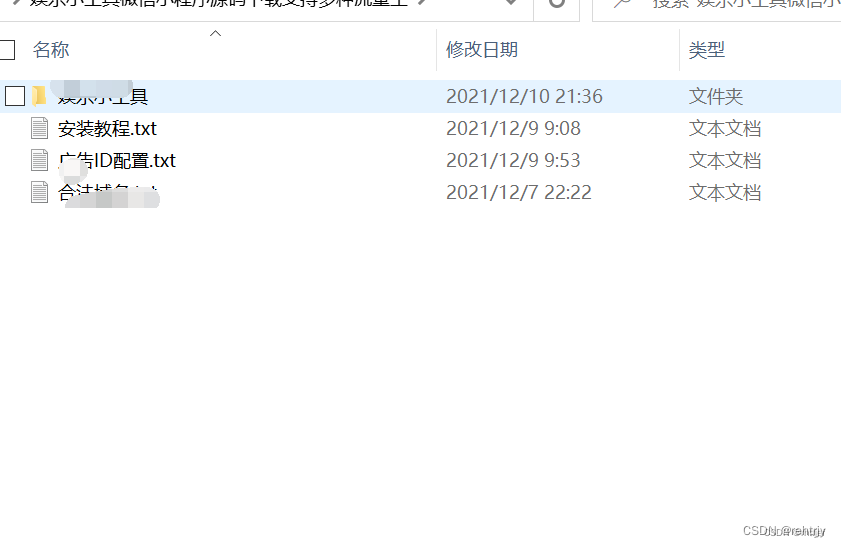The width and height of the screenshot is (841, 547).
Task: Sort by the 修改日期 column header
Action: [x=482, y=50]
